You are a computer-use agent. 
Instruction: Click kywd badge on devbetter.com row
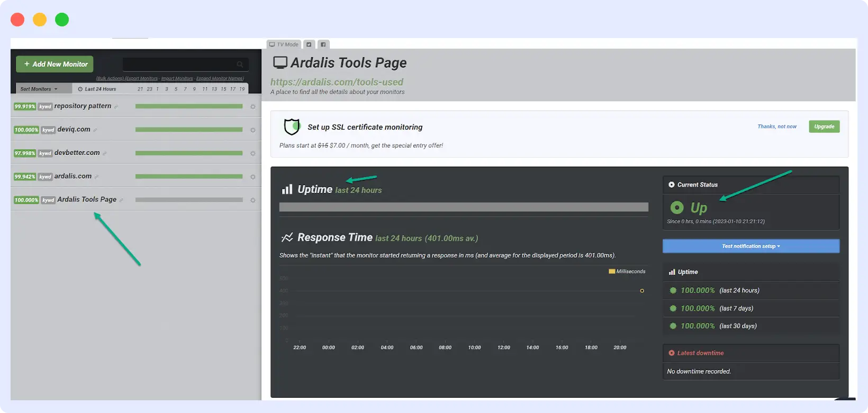click(45, 153)
